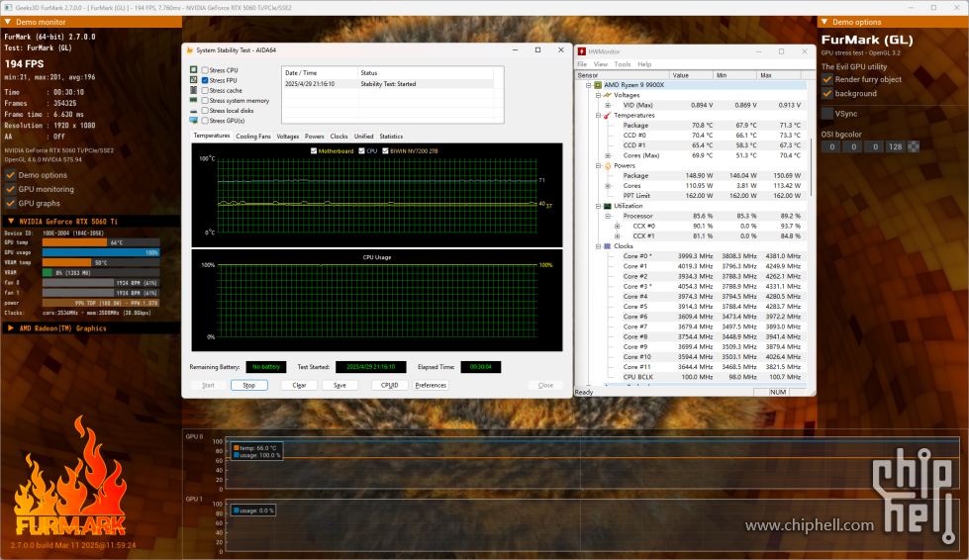Screen dimensions: 969x560
Task: Click HWMonitor red lightning title icon
Action: (582, 51)
